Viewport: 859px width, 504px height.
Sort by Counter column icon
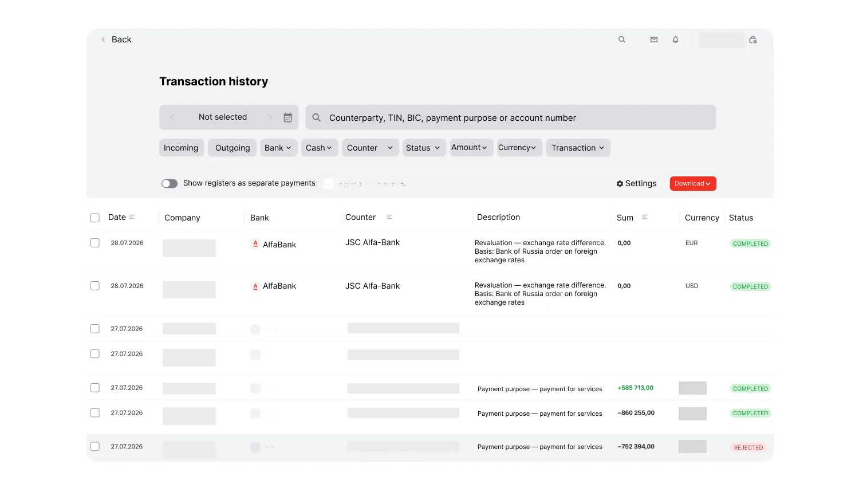(x=389, y=217)
